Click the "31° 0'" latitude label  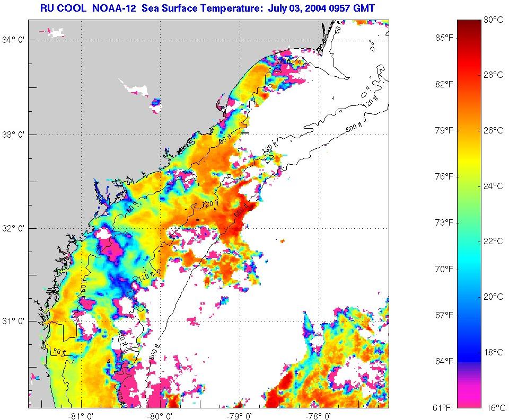click(x=13, y=321)
